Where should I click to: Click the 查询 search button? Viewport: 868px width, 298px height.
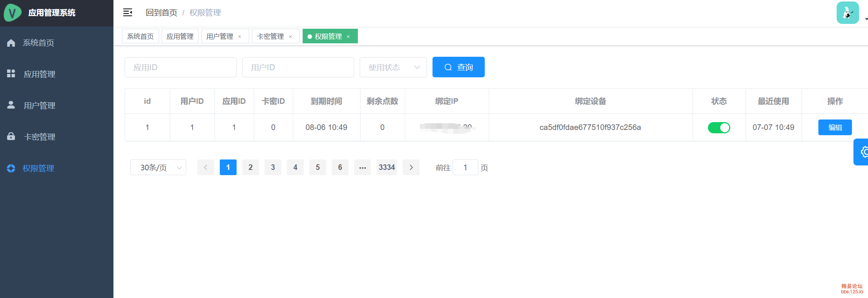coord(458,67)
